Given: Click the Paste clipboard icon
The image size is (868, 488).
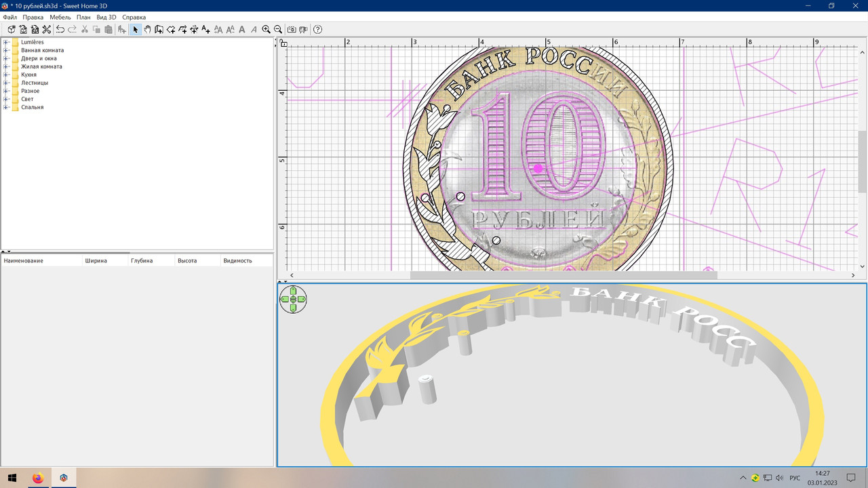Looking at the screenshot, I should [x=108, y=29].
